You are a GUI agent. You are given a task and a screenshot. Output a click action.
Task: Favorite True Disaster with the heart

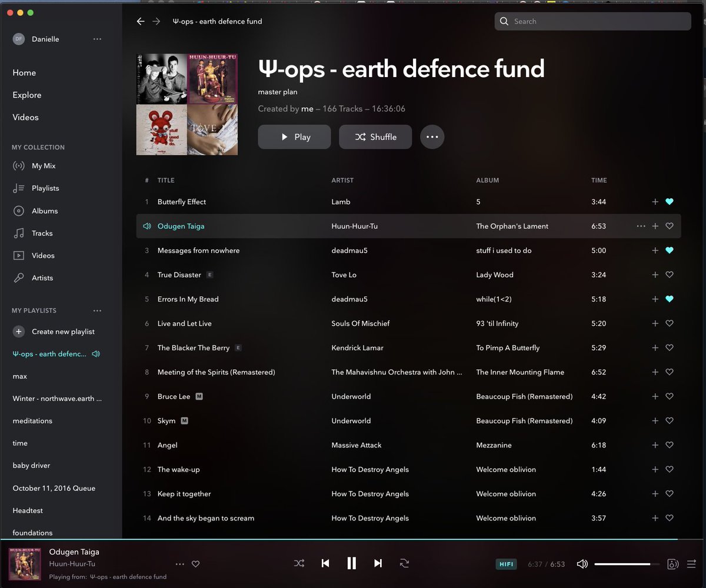coord(669,275)
